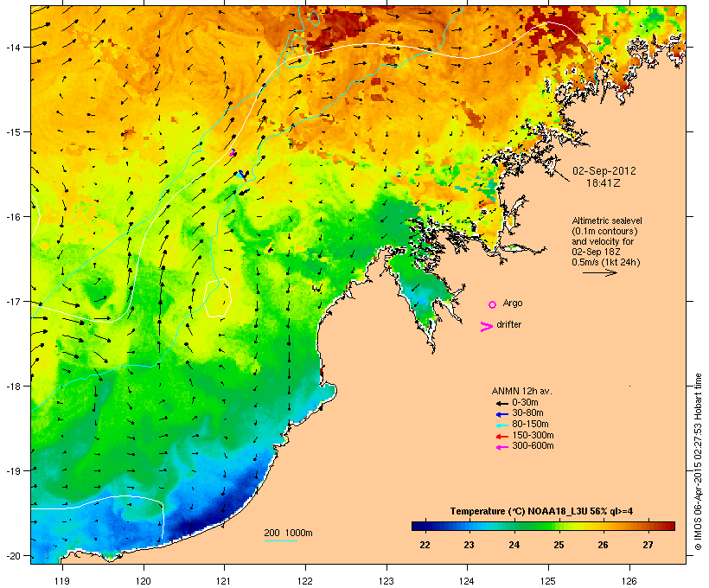The width and height of the screenshot is (709, 588).
Task: Click the longitude axis label 126
Action: click(629, 581)
